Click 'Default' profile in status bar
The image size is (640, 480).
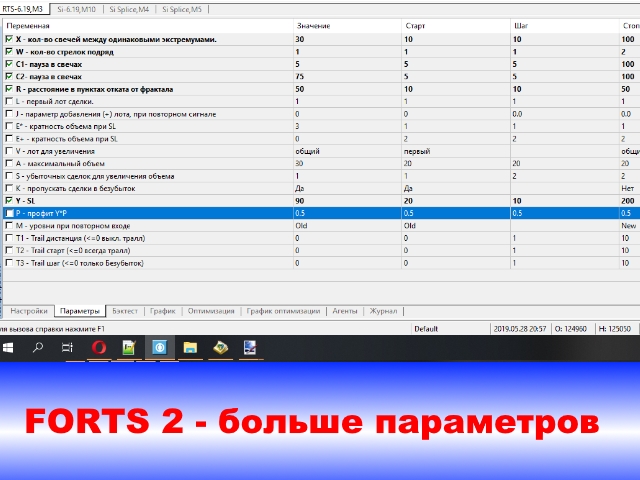(x=426, y=329)
